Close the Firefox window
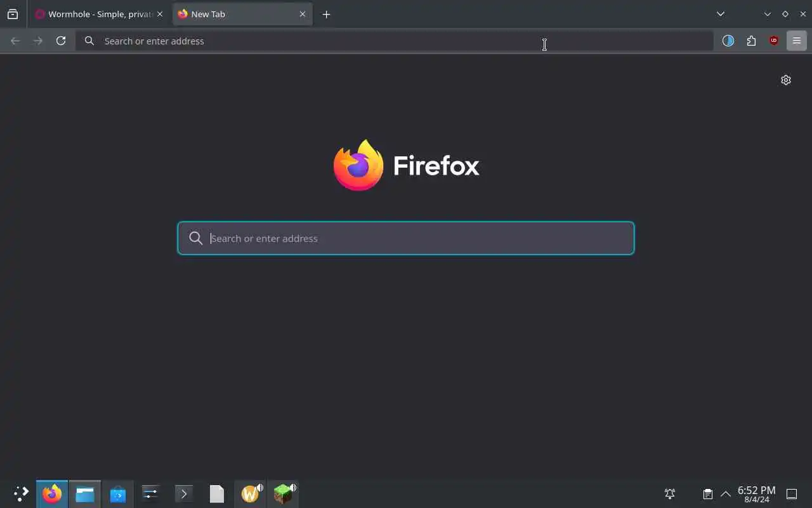 (802, 14)
